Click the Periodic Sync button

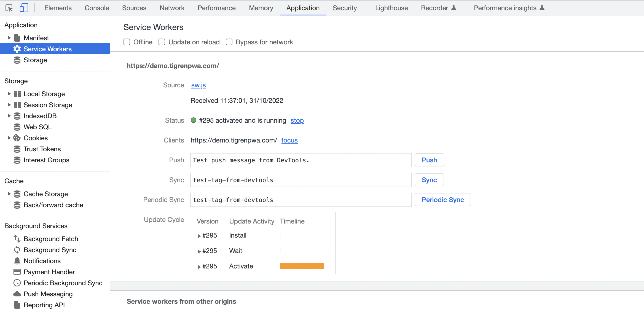[443, 200]
